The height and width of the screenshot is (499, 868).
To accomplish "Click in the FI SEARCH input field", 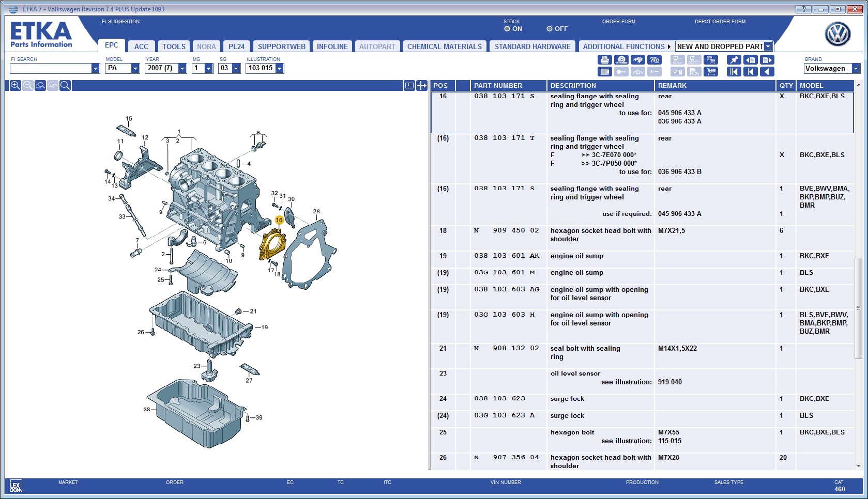I will point(51,68).
